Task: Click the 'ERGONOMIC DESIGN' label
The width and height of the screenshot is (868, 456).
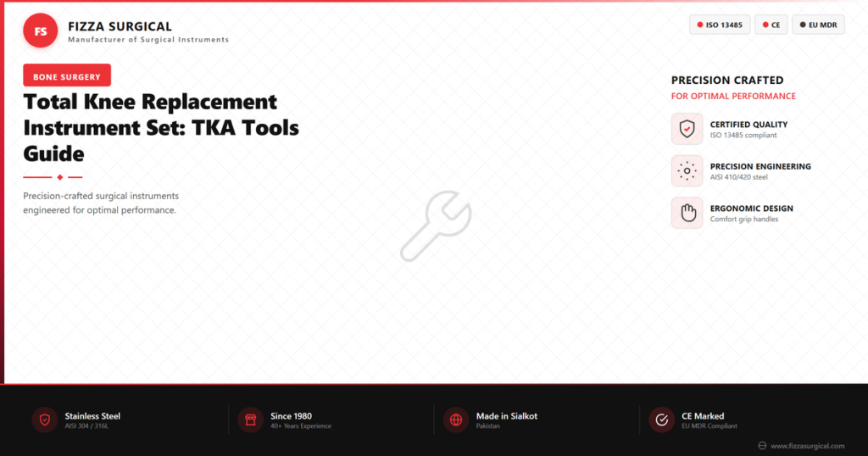Action: tap(752, 209)
